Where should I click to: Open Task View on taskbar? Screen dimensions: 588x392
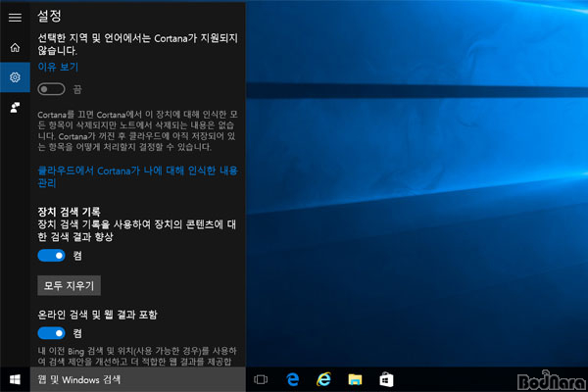(261, 379)
